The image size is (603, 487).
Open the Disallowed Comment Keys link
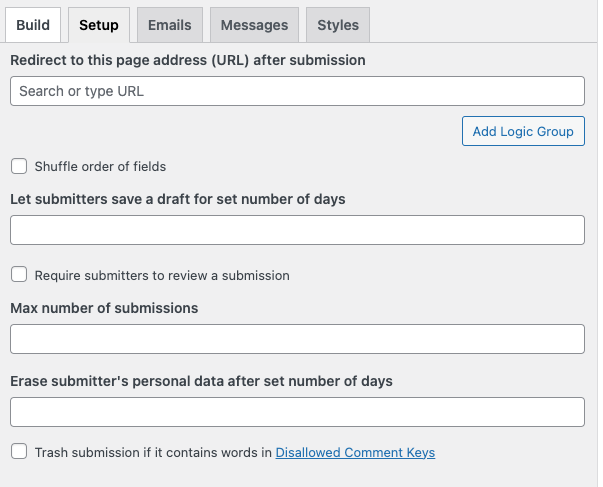pos(355,452)
